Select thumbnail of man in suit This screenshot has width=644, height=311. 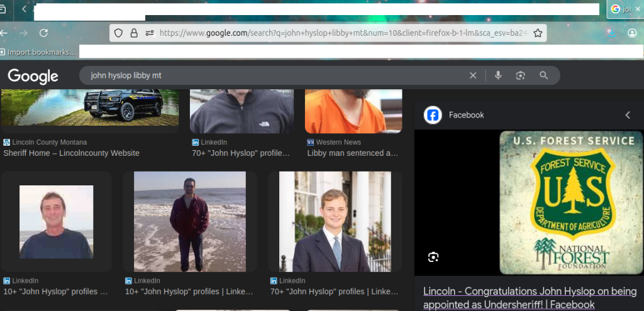click(x=335, y=221)
